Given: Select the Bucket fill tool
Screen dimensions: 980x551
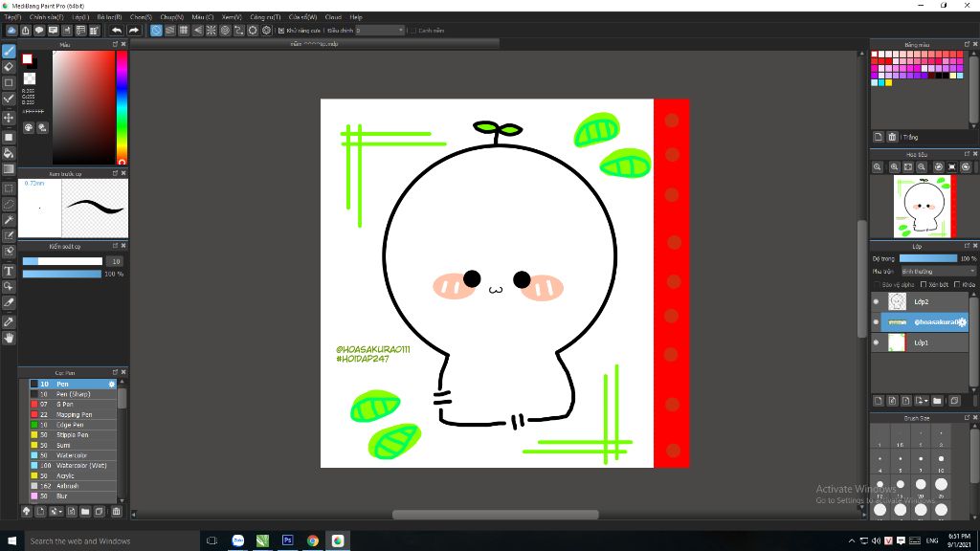Looking at the screenshot, I should (9, 153).
